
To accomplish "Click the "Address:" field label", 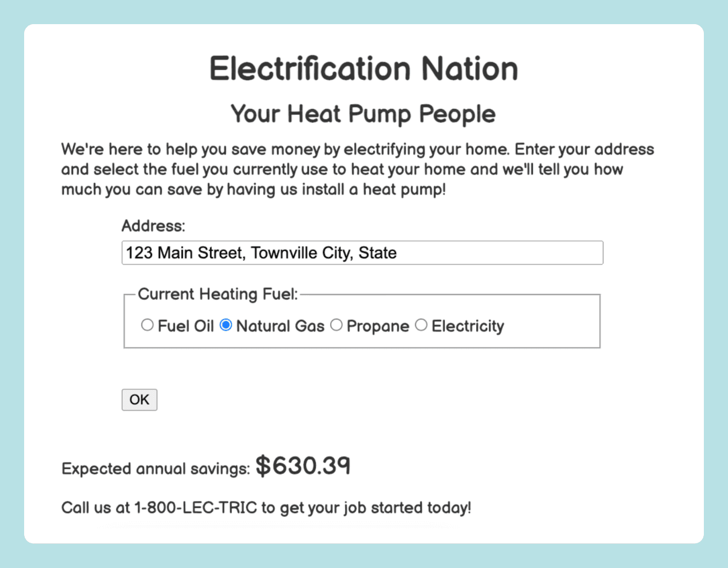I will point(153,226).
